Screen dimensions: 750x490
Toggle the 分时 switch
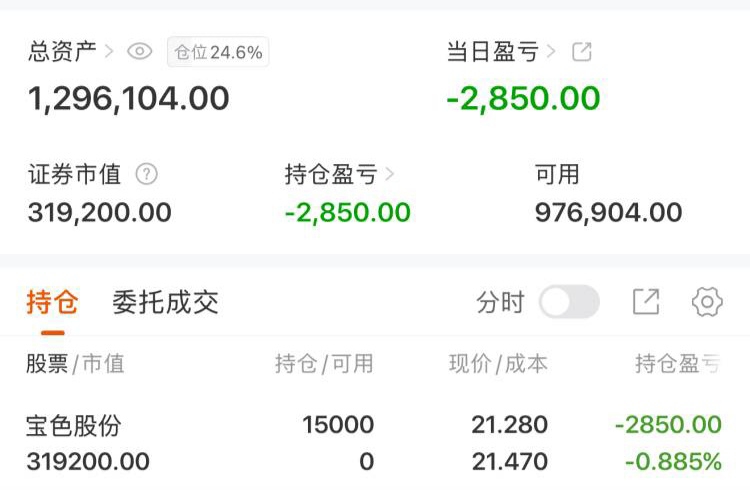coord(569,302)
